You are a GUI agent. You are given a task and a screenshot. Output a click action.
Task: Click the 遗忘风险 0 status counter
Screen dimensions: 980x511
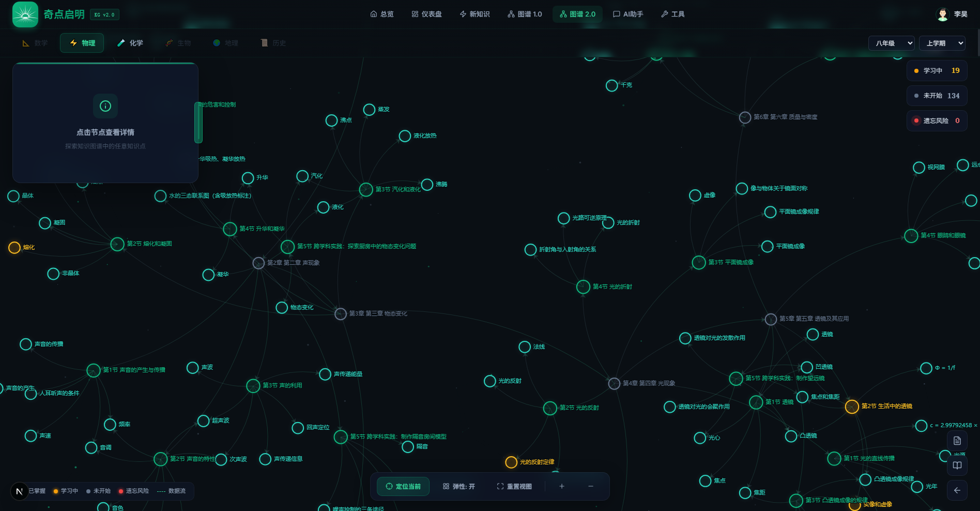pyautogui.click(x=937, y=121)
